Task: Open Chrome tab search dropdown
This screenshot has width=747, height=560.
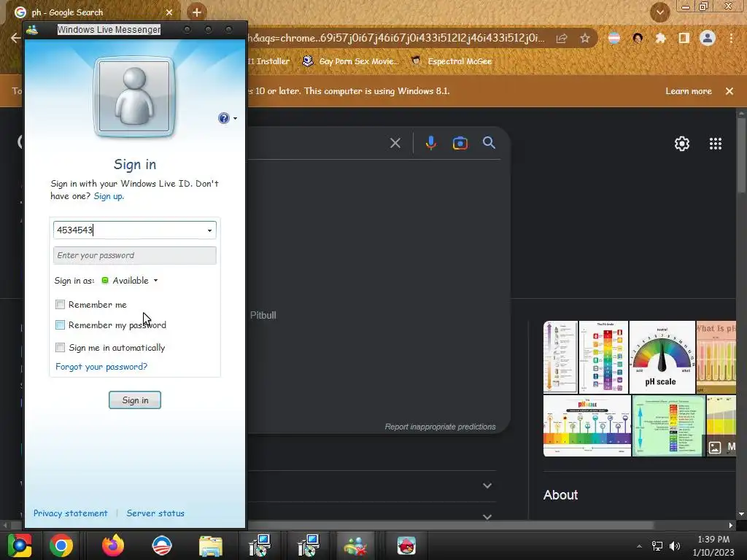Action: coord(659,12)
